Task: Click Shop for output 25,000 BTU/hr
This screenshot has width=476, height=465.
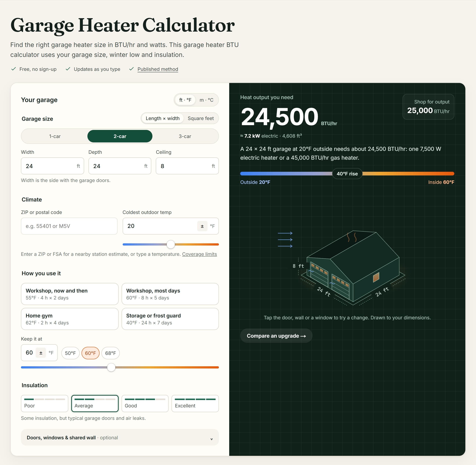Action: point(428,107)
